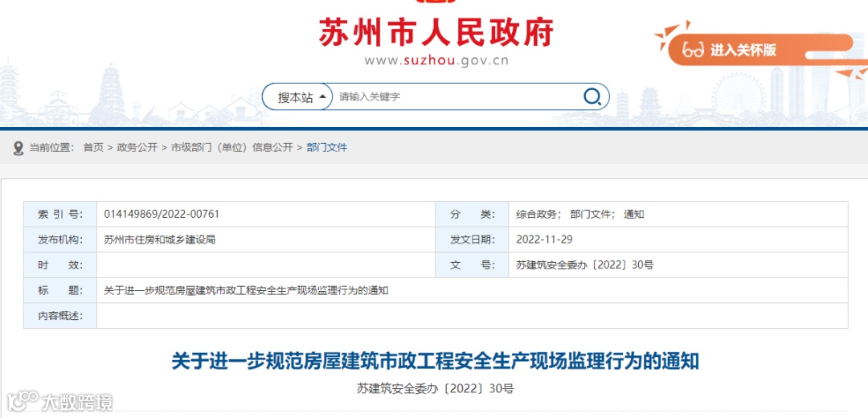
Task: Click the glasses icon for care mode
Action: tap(693, 50)
